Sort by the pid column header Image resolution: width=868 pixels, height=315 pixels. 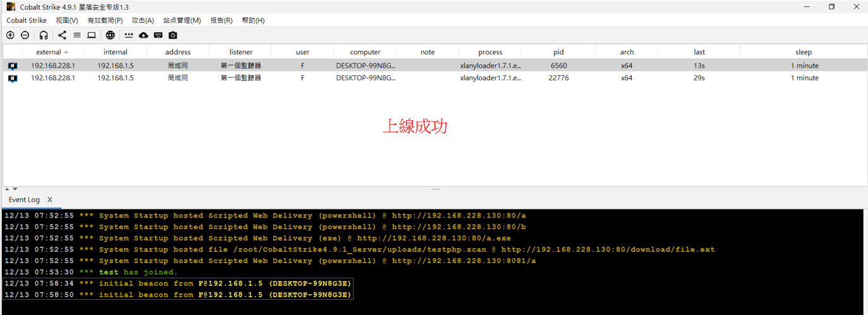click(x=558, y=52)
